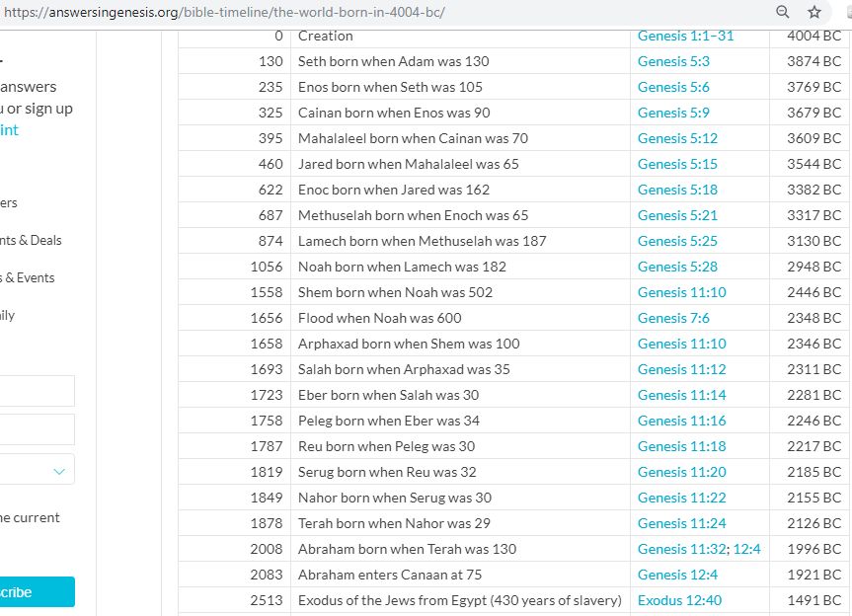Open the Genesis 1:1–31 link
This screenshot has width=852, height=616.
click(x=685, y=36)
